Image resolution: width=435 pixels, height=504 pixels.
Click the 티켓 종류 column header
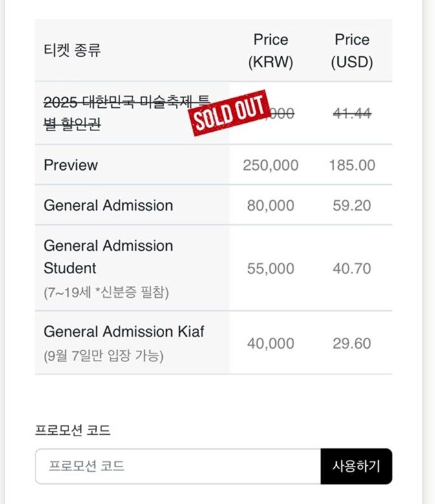[72, 50]
